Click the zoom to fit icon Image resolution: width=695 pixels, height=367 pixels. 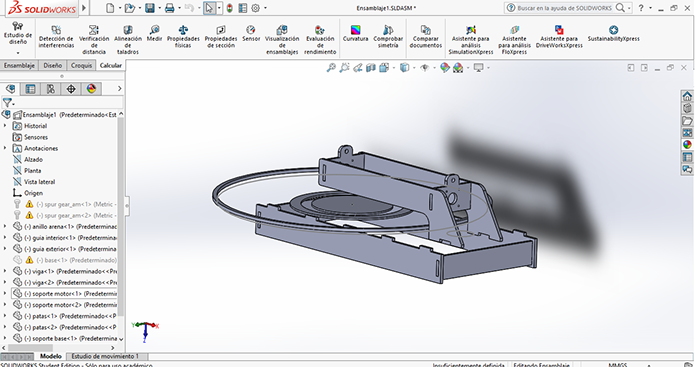[331, 68]
